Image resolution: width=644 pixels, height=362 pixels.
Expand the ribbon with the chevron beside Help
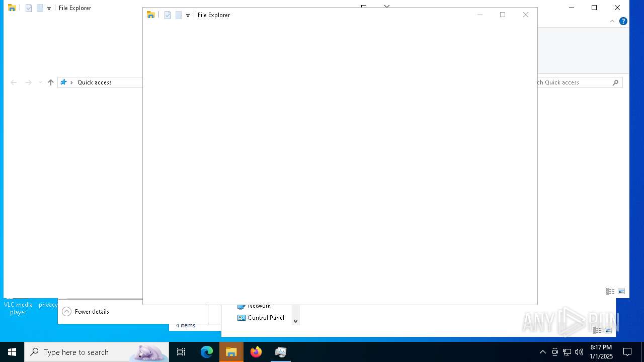point(612,21)
